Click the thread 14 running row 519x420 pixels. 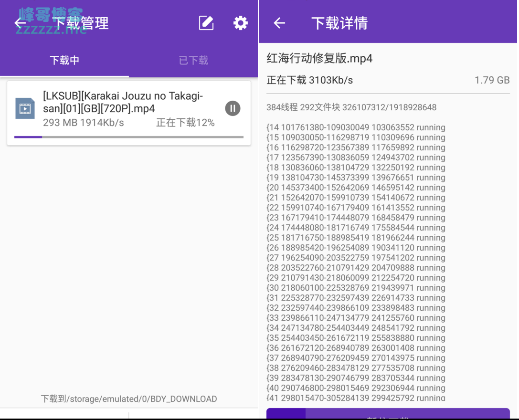(356, 127)
